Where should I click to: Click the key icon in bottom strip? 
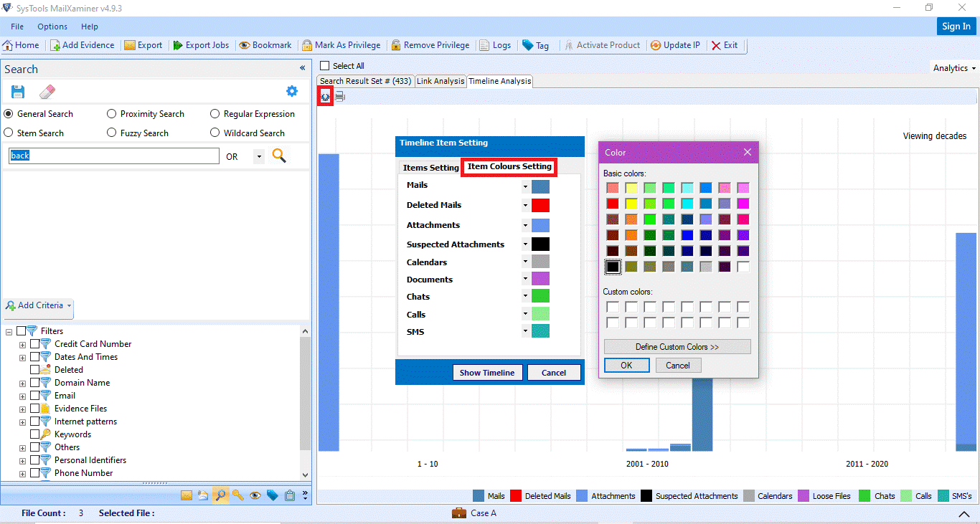point(237,495)
